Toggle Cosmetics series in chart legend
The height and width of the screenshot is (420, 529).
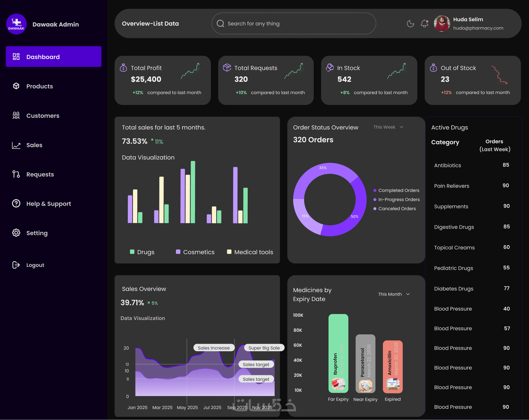tap(195, 252)
